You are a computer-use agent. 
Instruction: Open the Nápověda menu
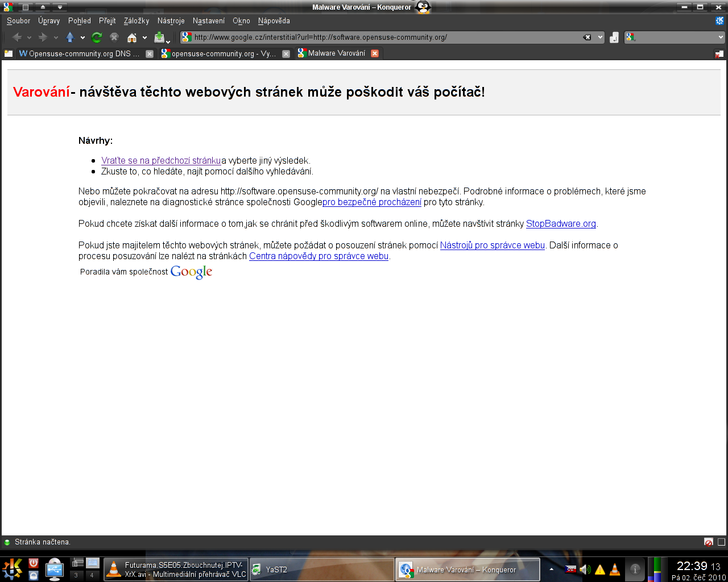coord(274,21)
